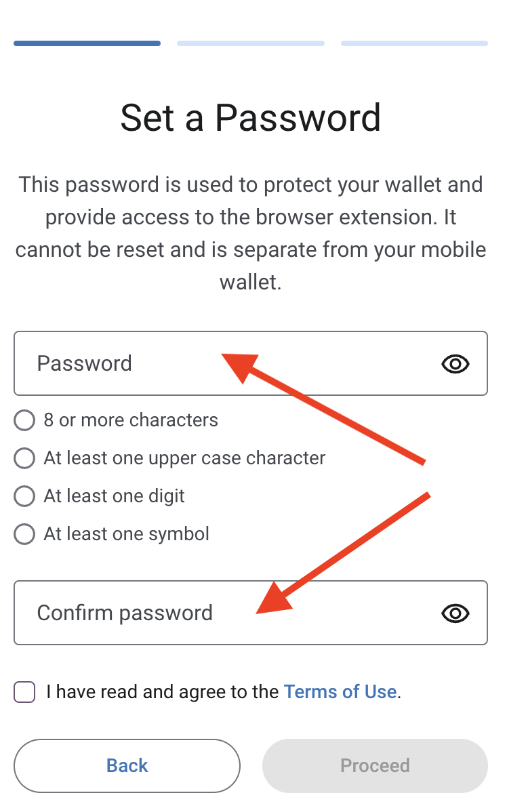The width and height of the screenshot is (507, 812).
Task: Click the second progress bar segment
Action: 250,43
